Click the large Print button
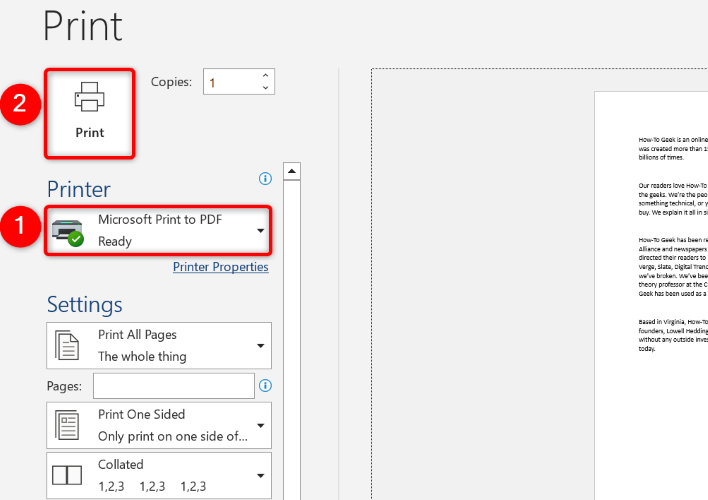 (89, 113)
